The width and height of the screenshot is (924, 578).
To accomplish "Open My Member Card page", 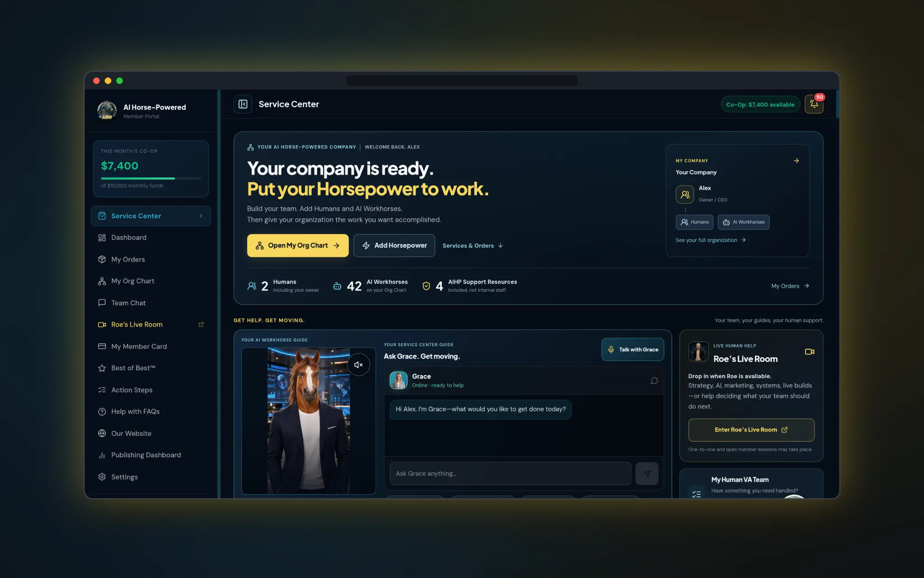I will pyautogui.click(x=151, y=346).
